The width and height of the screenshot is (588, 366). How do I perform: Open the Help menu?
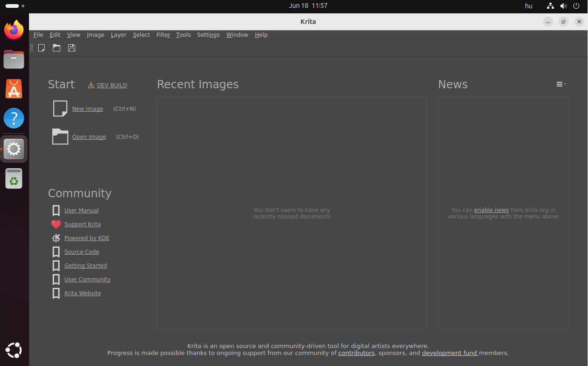pyautogui.click(x=261, y=35)
